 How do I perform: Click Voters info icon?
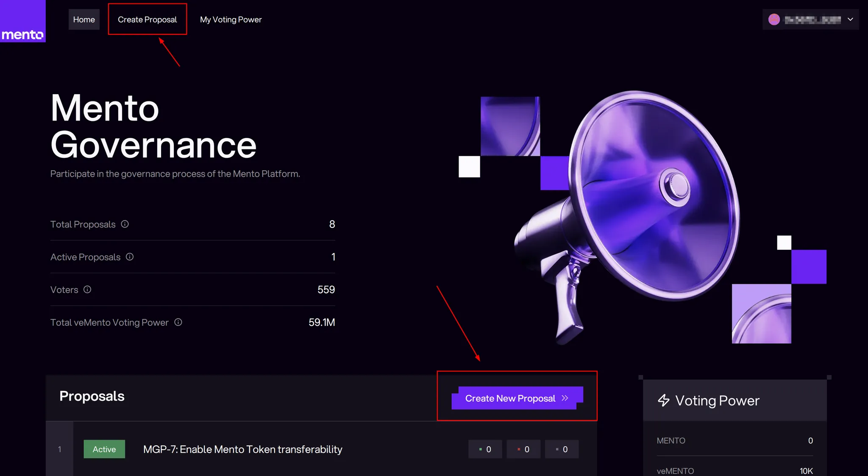click(x=87, y=289)
